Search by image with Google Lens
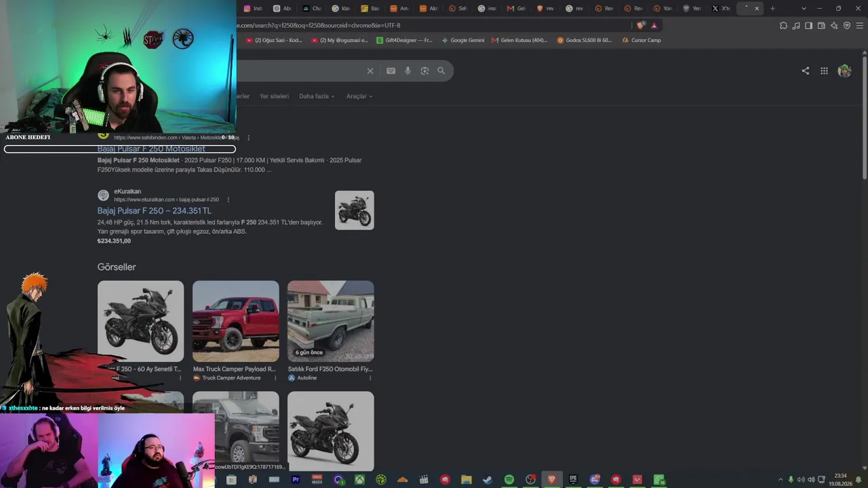The width and height of the screenshot is (868, 488). [425, 70]
